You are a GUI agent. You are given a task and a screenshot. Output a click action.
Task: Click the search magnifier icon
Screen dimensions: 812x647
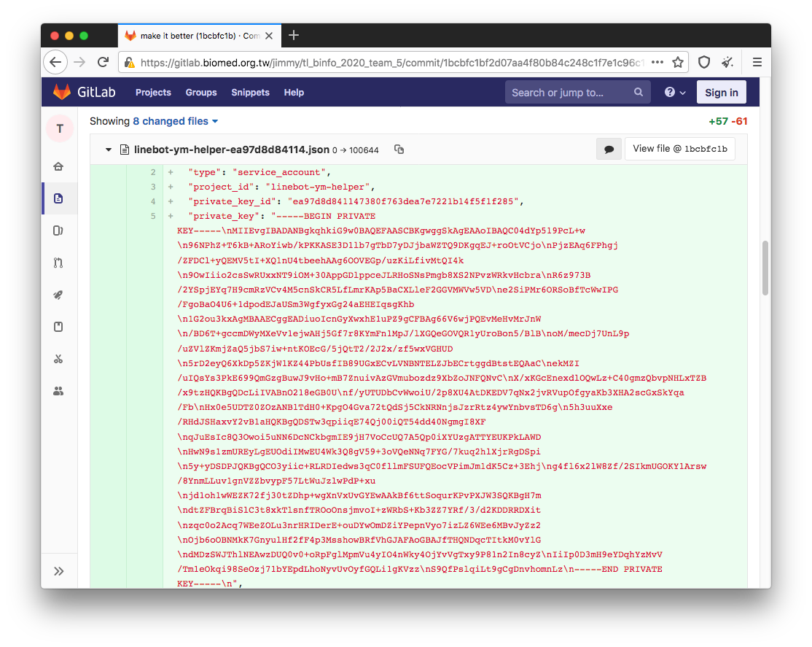[639, 93]
